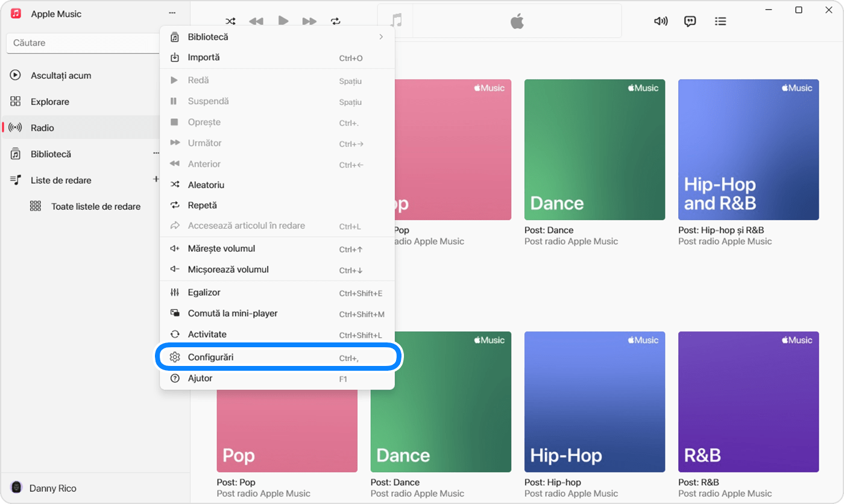
Task: Click the volume down icon beside Micșorează volumul
Action: pyautogui.click(x=175, y=269)
